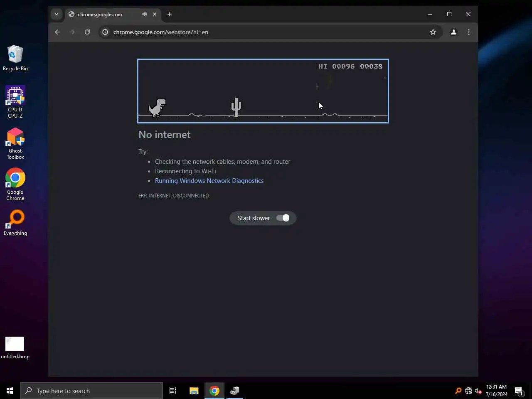
Task: Bookmark this tab with the star icon
Action: click(433, 32)
